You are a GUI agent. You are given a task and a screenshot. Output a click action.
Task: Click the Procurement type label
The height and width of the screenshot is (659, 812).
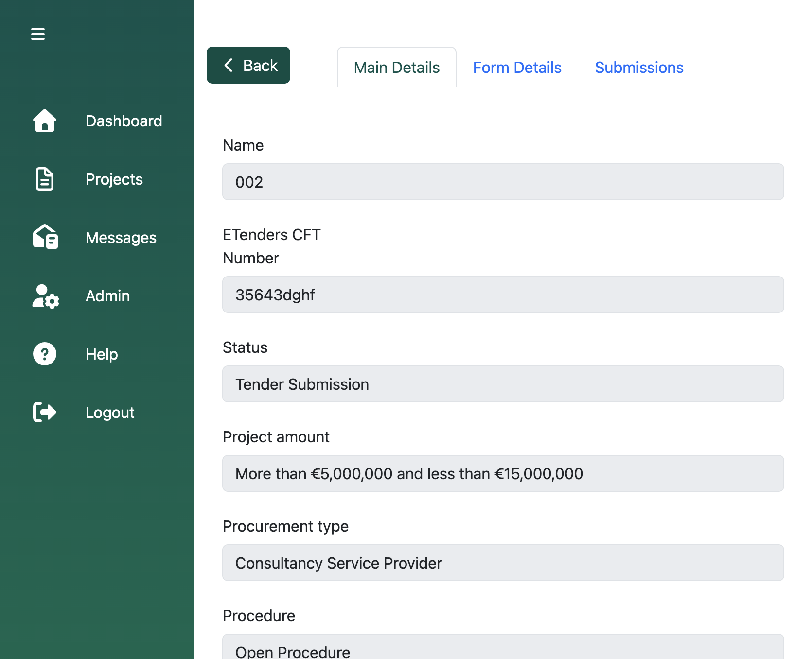286,526
